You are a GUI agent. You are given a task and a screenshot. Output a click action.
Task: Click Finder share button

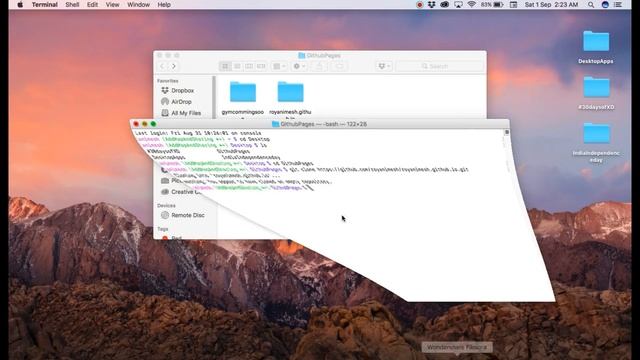point(319,66)
